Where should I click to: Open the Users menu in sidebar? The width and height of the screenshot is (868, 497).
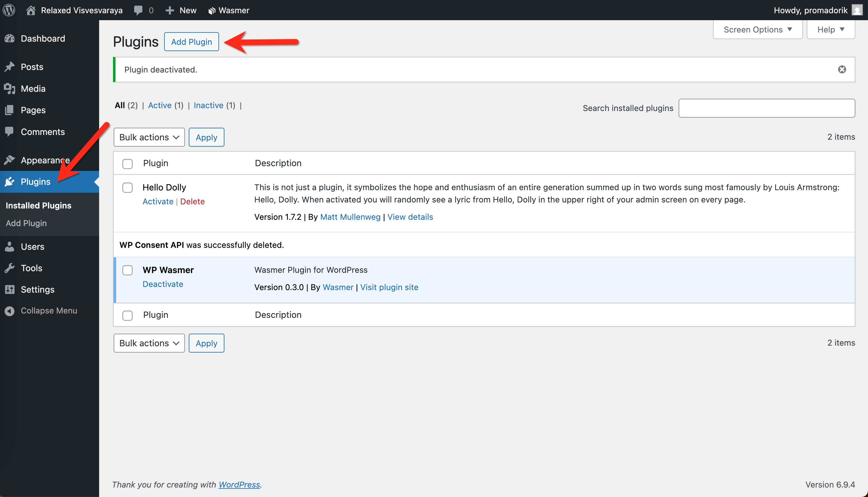[x=33, y=247]
